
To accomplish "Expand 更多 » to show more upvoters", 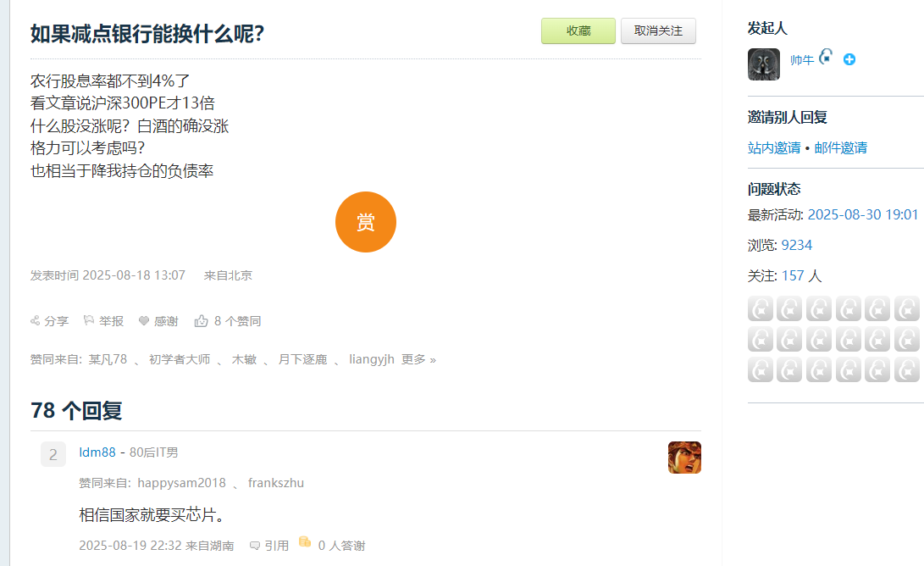I will tap(418, 359).
